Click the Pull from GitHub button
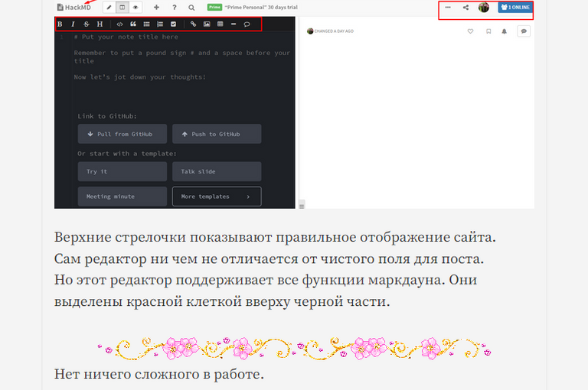588x390 pixels. pyautogui.click(x=122, y=134)
